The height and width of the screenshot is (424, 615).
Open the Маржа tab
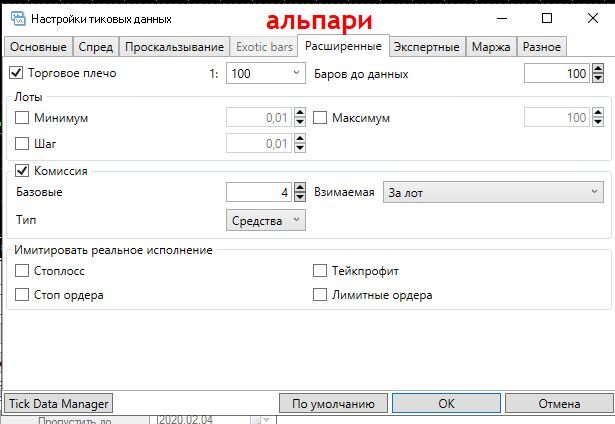click(491, 47)
